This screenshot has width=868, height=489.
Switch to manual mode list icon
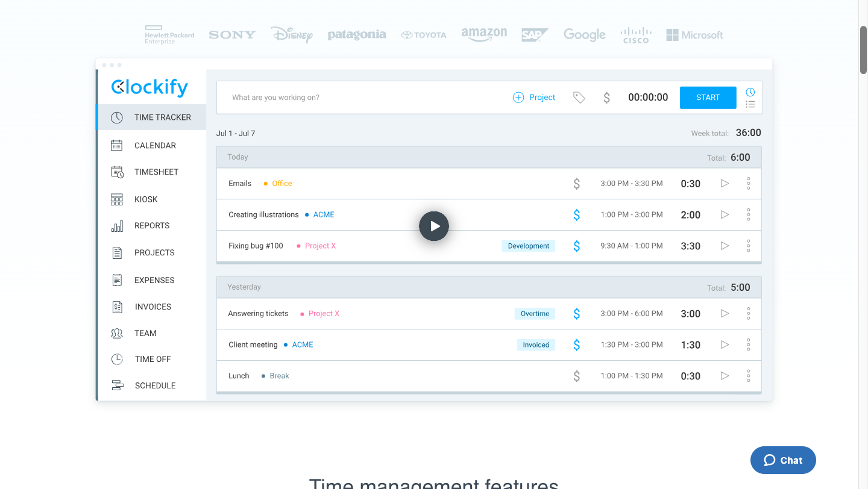(x=750, y=104)
